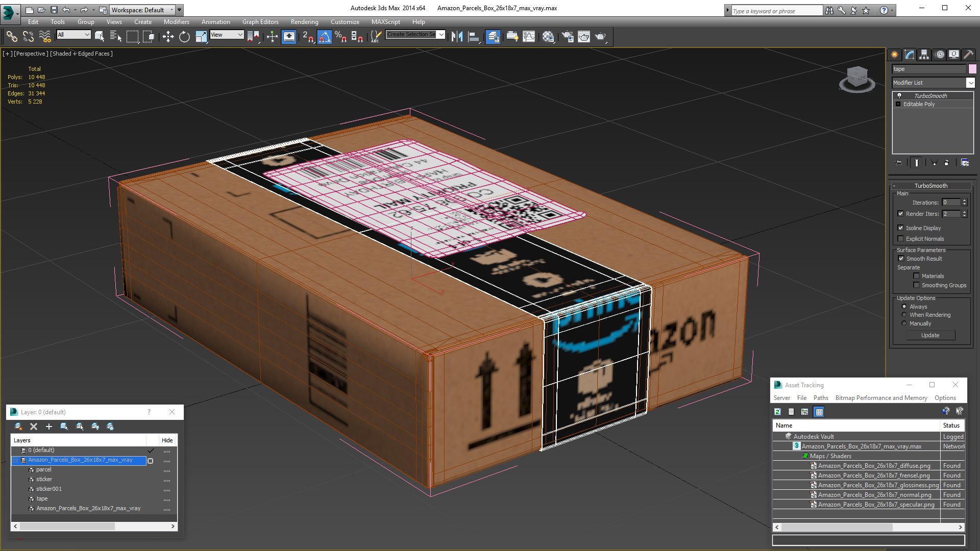This screenshot has width=980, height=551.
Task: Open the Select by Name dialog
Action: (116, 36)
